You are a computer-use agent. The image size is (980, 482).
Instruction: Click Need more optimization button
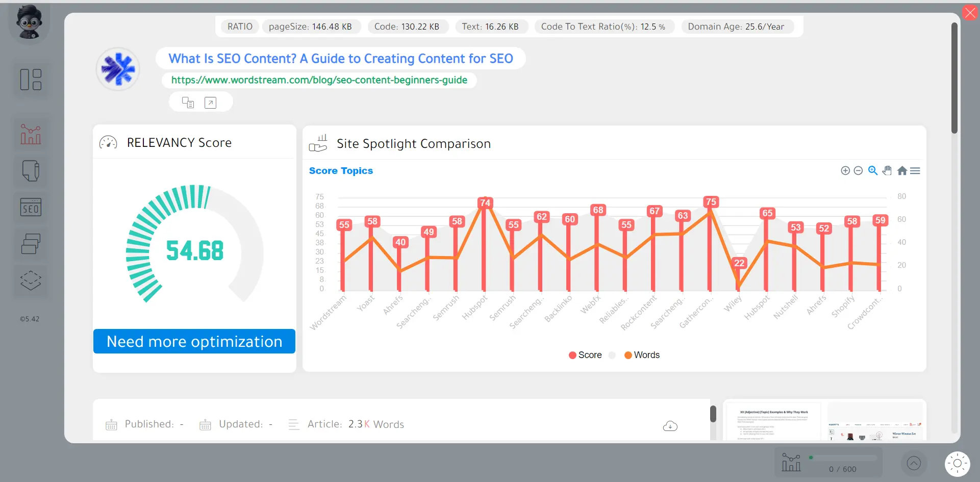click(194, 341)
